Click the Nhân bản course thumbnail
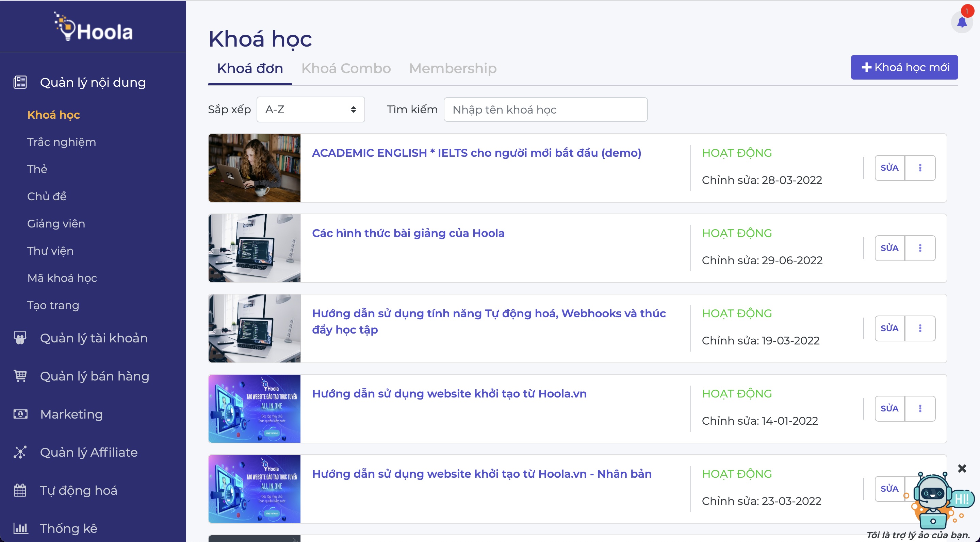The image size is (980, 542). [x=255, y=489]
